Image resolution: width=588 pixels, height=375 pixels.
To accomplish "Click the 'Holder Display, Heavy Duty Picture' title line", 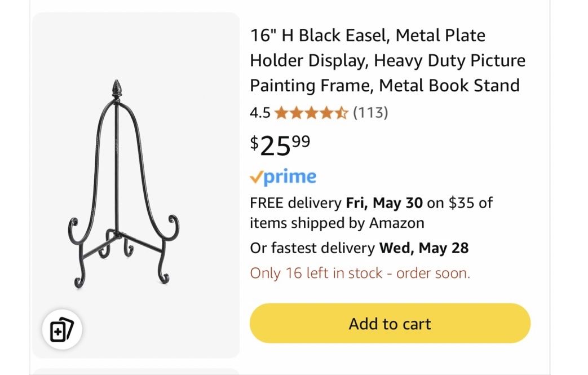I will (x=388, y=60).
